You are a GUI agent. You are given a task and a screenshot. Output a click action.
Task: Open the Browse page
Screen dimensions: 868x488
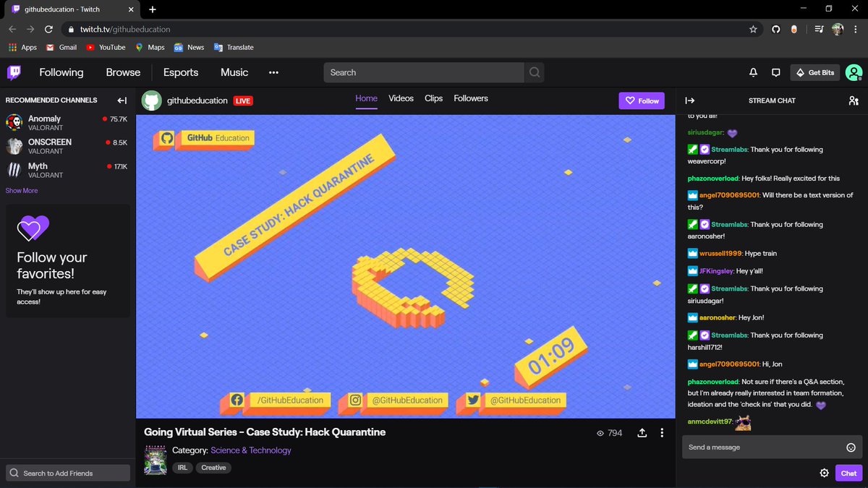point(124,72)
